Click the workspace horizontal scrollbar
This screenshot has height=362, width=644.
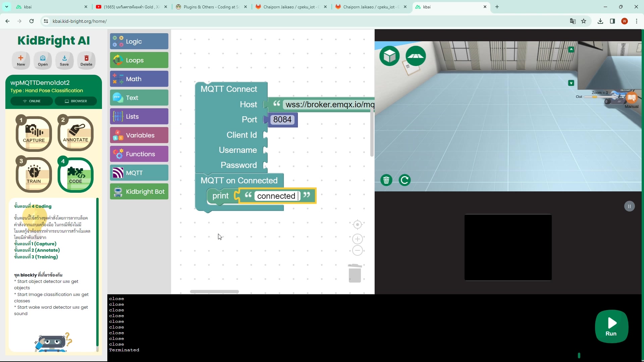coord(214,292)
